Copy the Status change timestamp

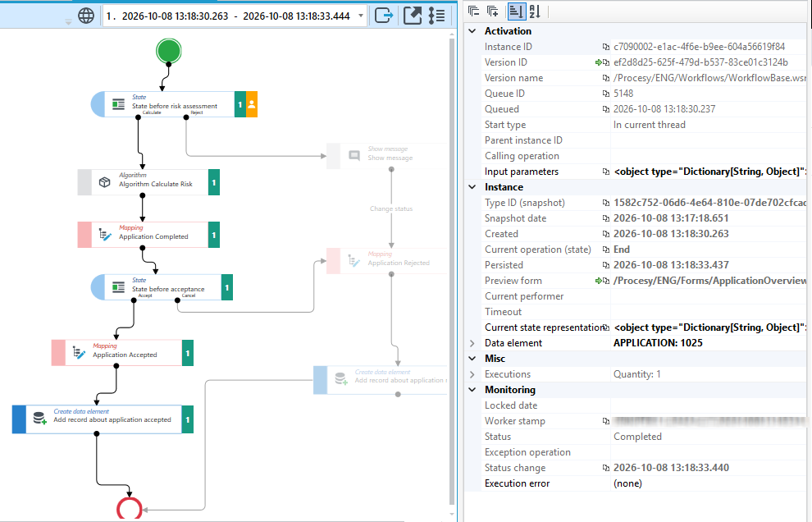[606, 468]
